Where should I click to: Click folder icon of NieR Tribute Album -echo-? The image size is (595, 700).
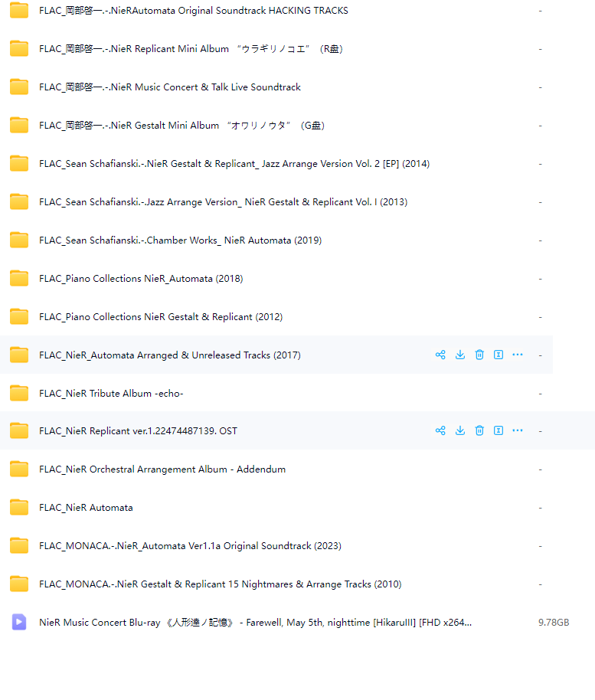[19, 394]
